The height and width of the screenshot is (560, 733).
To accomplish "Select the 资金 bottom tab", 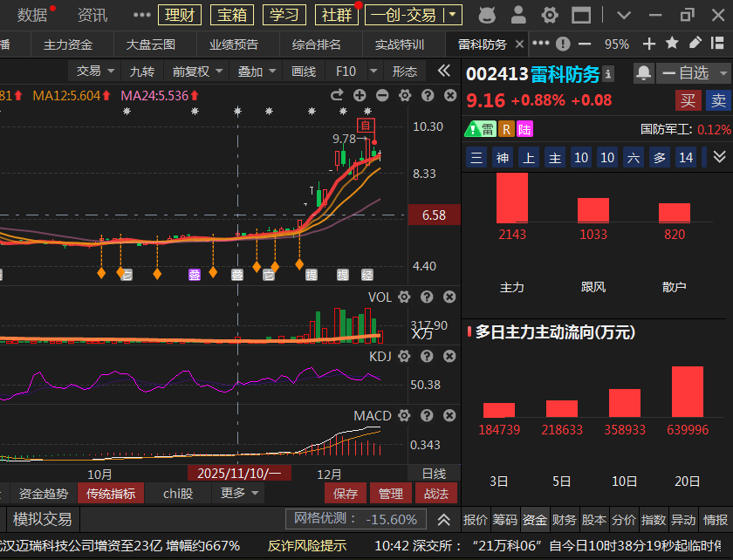I will [x=534, y=520].
